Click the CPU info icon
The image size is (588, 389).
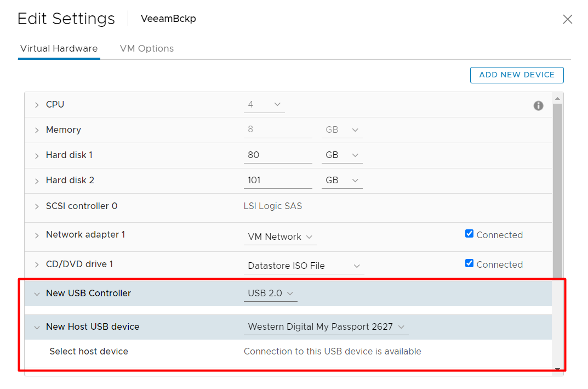(538, 106)
